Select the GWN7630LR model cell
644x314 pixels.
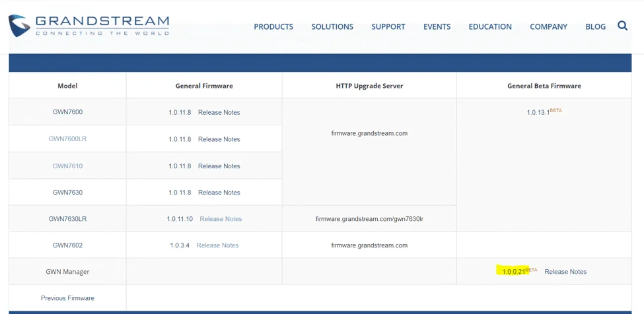[68, 219]
